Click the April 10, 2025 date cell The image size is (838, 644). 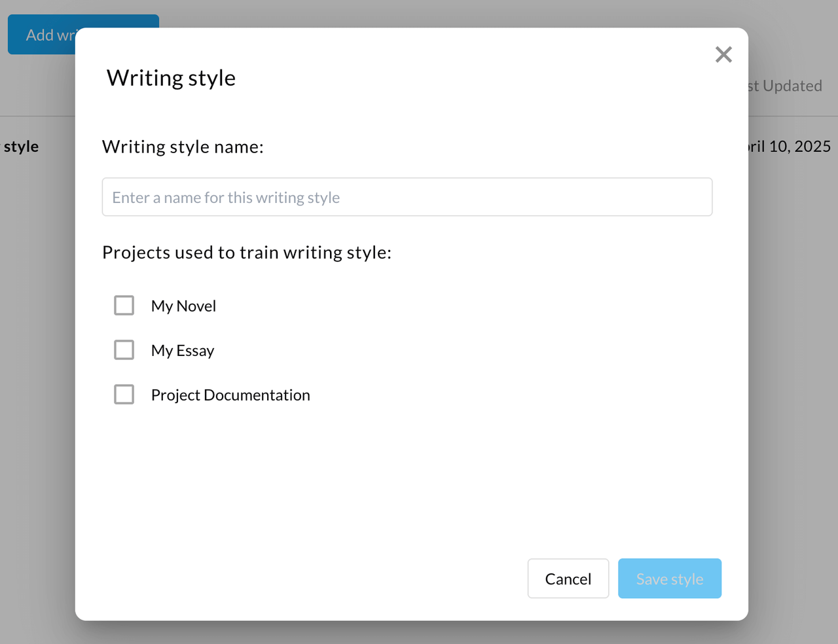click(790, 147)
